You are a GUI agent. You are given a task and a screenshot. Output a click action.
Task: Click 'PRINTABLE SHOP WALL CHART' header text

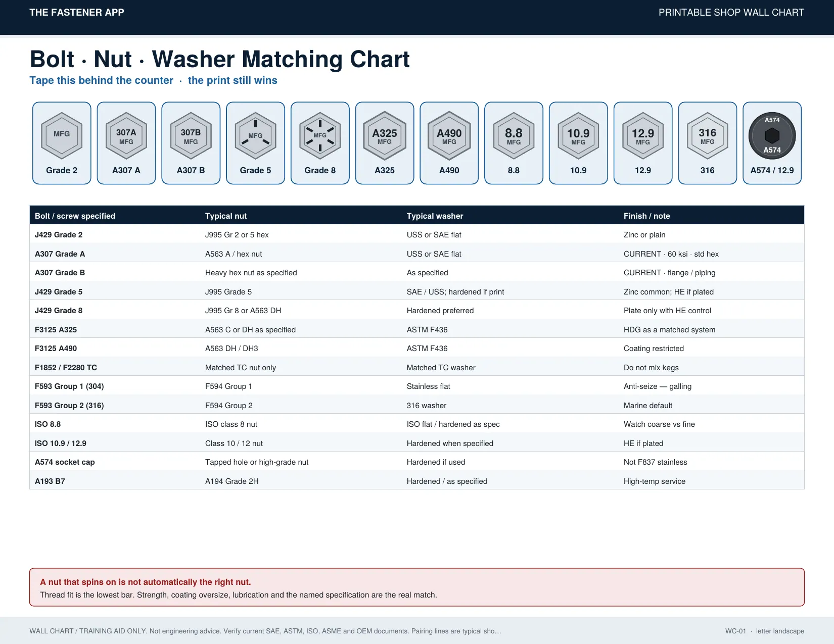point(731,13)
